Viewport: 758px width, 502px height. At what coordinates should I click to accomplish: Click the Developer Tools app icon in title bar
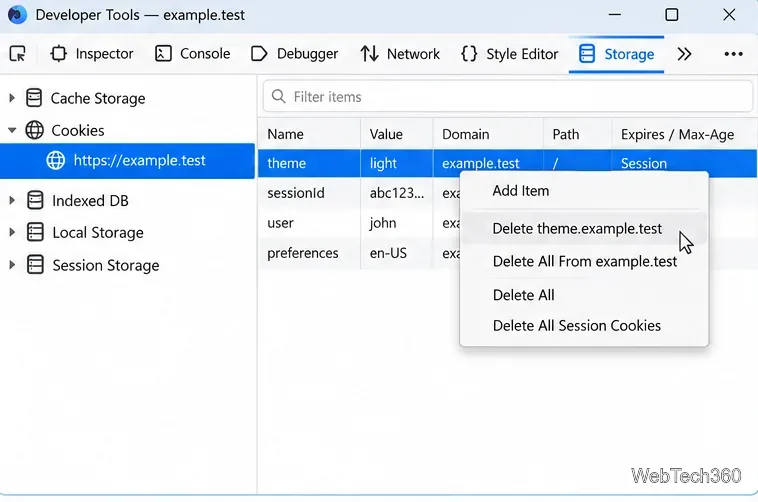(x=17, y=15)
